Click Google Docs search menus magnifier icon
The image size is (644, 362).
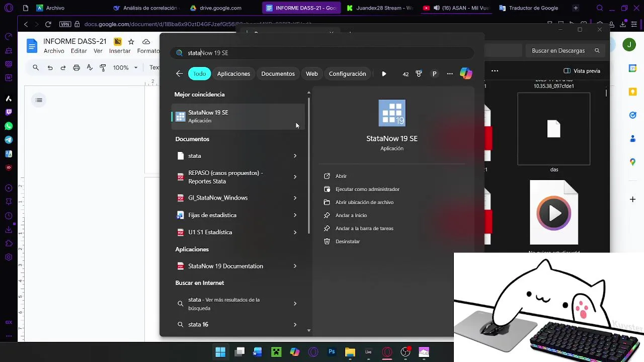36,67
